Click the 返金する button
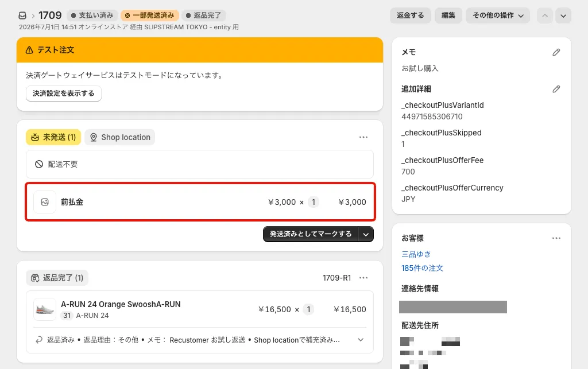The height and width of the screenshot is (369, 588). [410, 15]
